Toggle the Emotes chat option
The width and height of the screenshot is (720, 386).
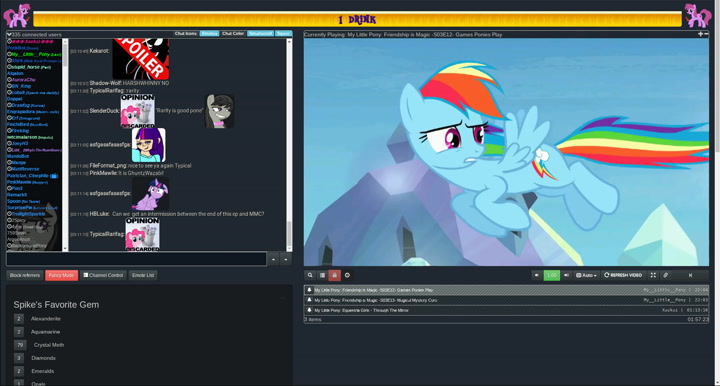pyautogui.click(x=209, y=34)
